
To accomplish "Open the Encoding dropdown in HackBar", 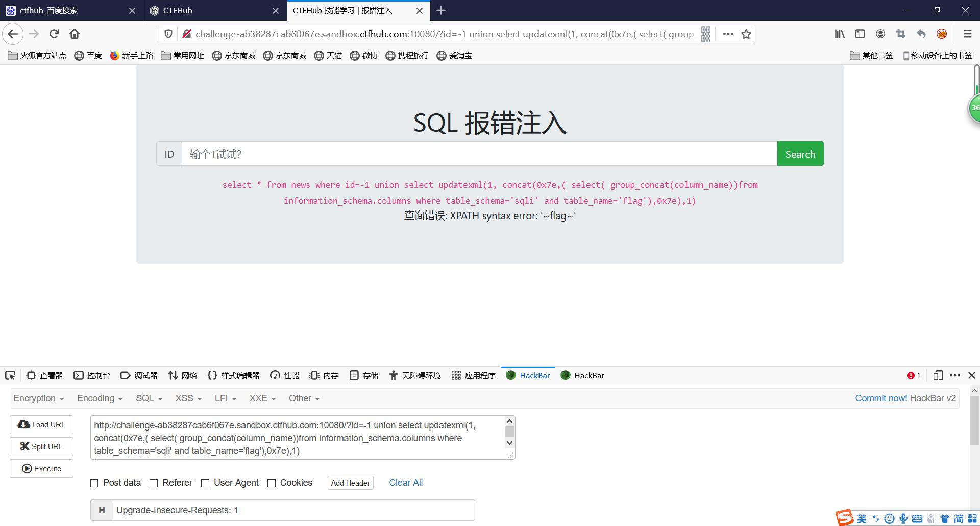I will pyautogui.click(x=99, y=398).
